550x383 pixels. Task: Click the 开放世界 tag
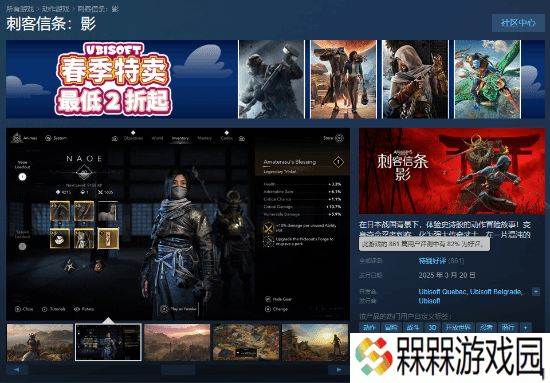tap(458, 327)
